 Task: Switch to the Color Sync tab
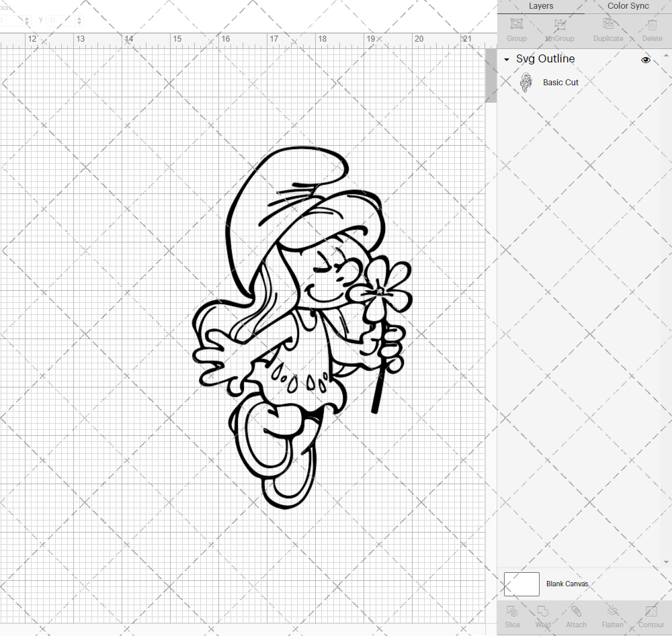[x=628, y=6]
